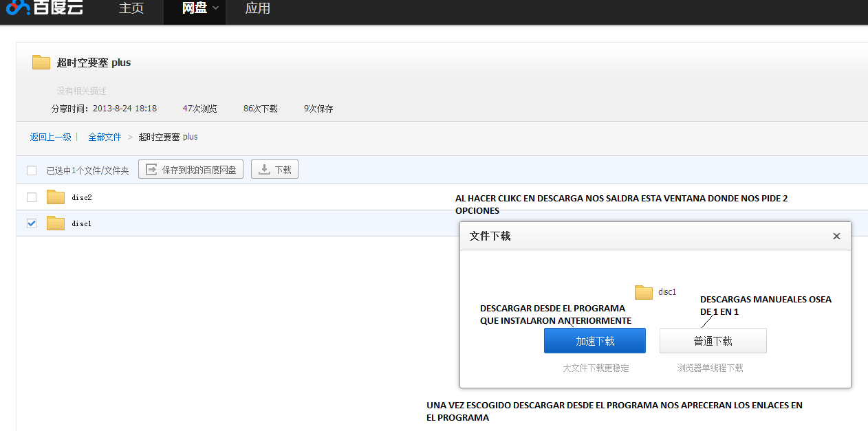The height and width of the screenshot is (431, 868).
Task: Click the 下载 toolbar button
Action: point(274,170)
